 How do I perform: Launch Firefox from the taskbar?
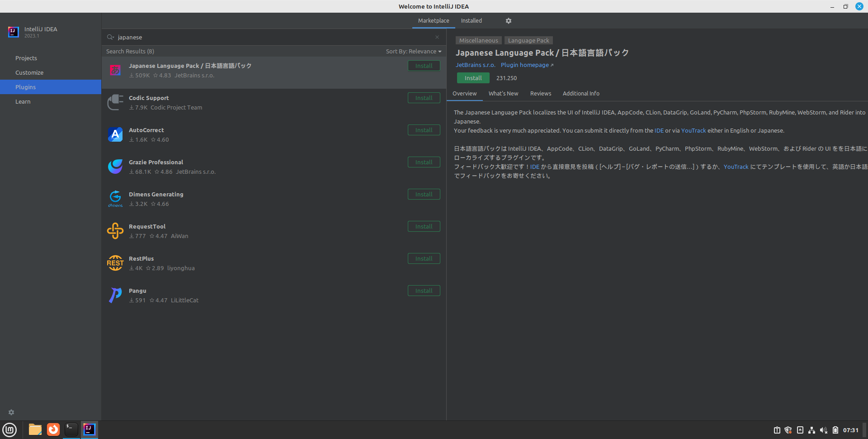click(x=53, y=429)
